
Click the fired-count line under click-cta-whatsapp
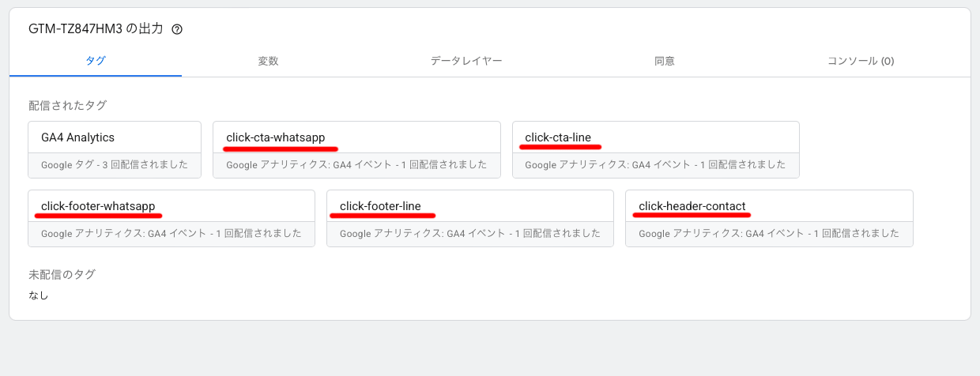click(x=356, y=165)
